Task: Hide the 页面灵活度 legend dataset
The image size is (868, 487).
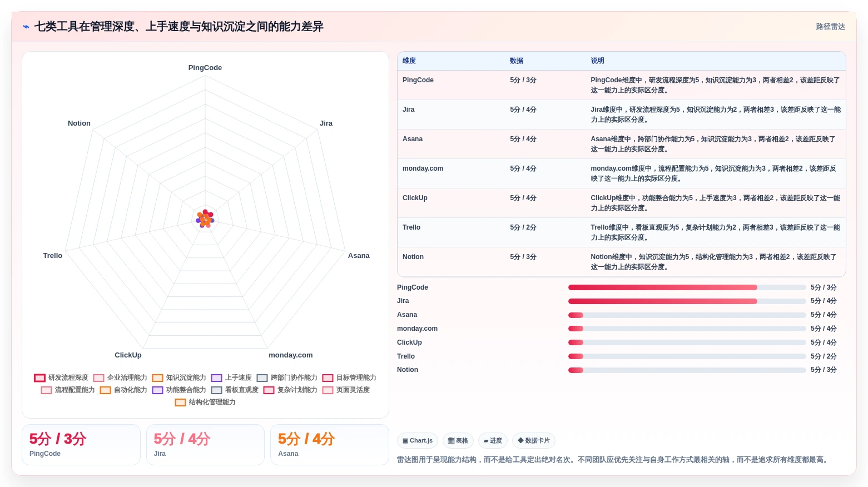Action: 346,390
